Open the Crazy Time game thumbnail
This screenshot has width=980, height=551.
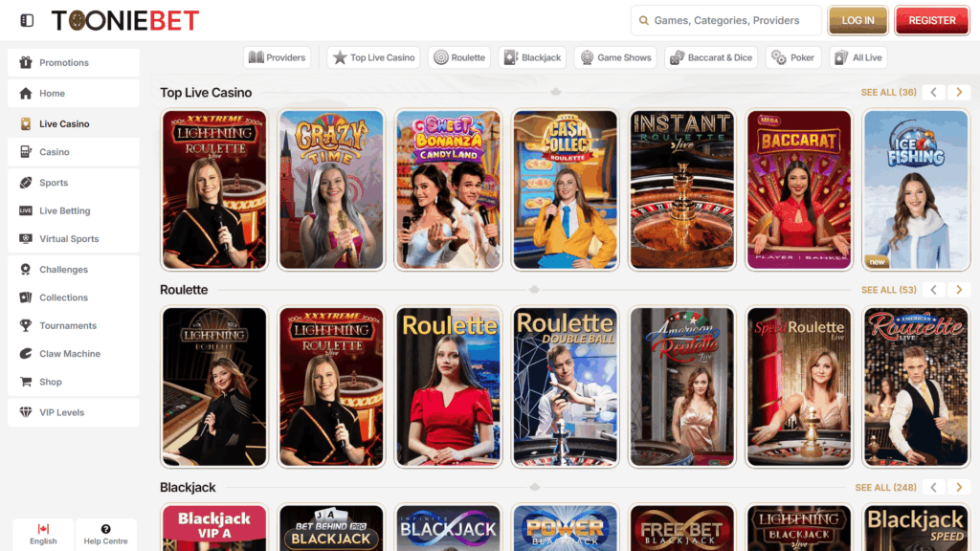point(331,189)
